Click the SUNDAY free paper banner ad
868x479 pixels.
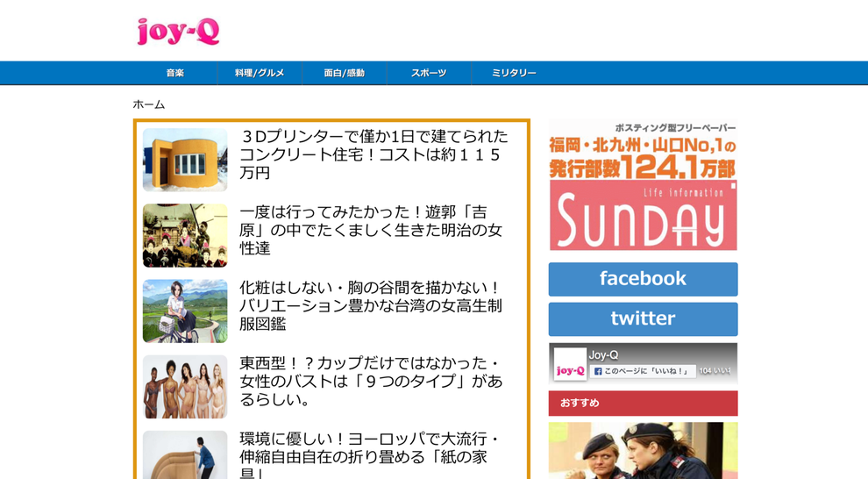643,186
